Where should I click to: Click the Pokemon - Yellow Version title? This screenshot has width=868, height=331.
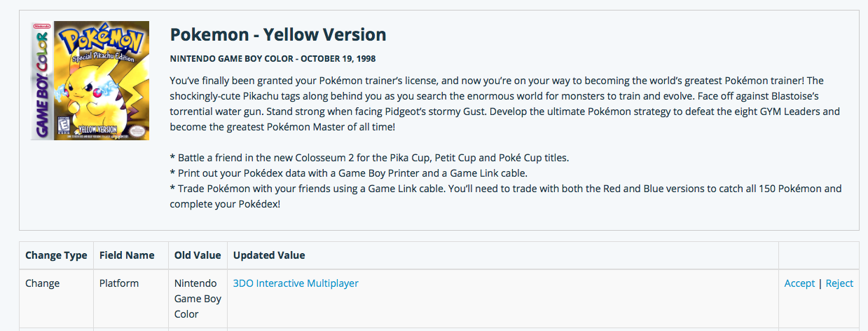278,34
